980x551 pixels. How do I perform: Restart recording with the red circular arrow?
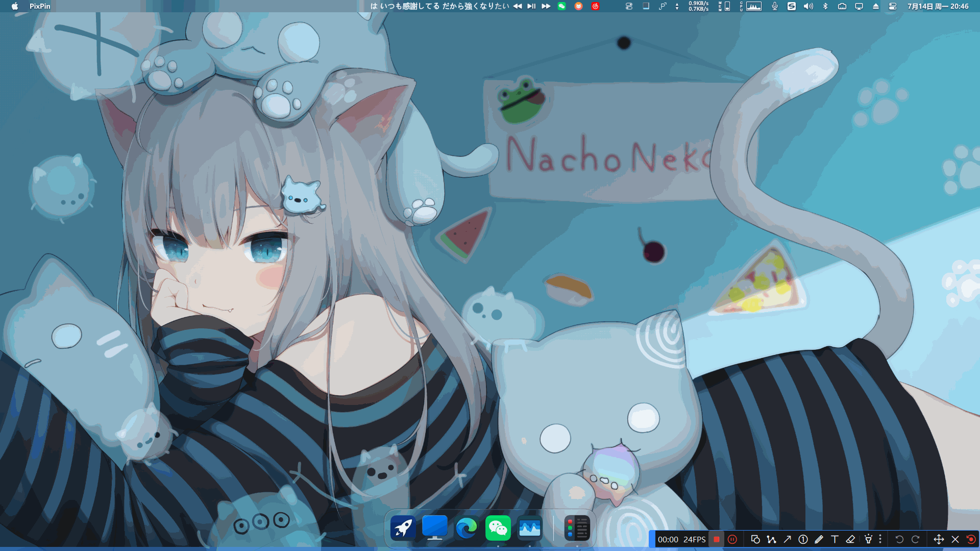971,539
